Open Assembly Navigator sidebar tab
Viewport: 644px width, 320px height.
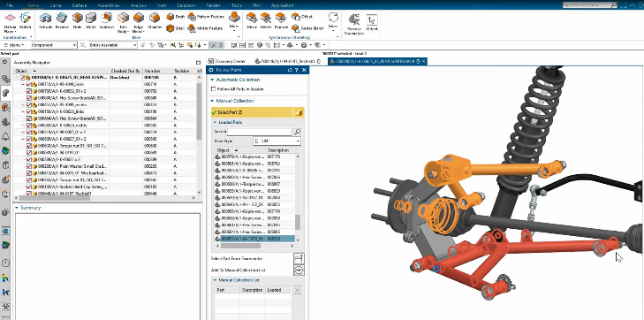5,93
